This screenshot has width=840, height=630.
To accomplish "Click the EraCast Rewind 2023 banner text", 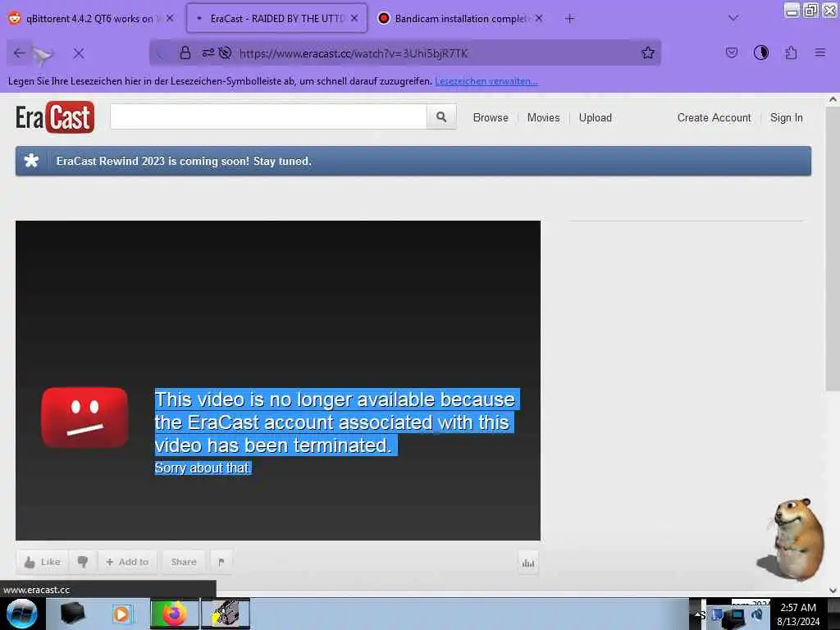I will 184,162.
